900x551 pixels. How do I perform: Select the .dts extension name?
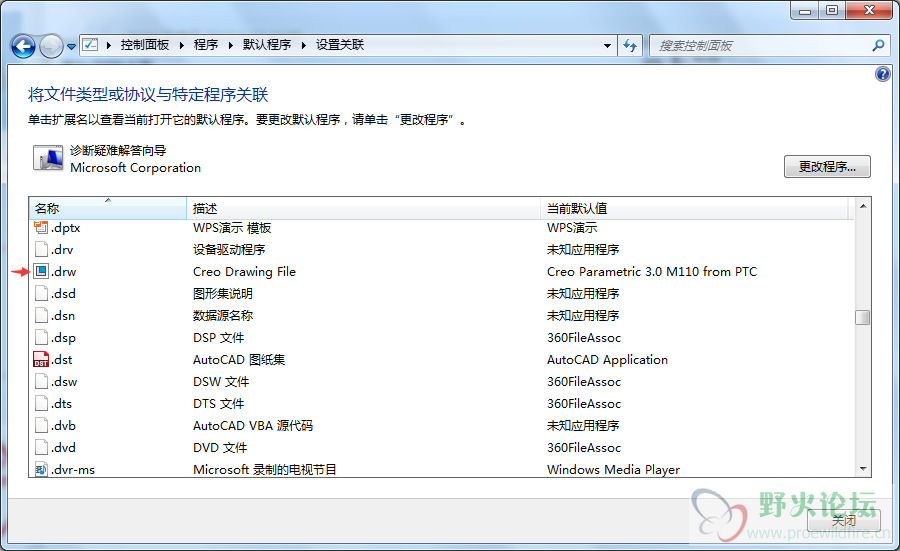[61, 403]
